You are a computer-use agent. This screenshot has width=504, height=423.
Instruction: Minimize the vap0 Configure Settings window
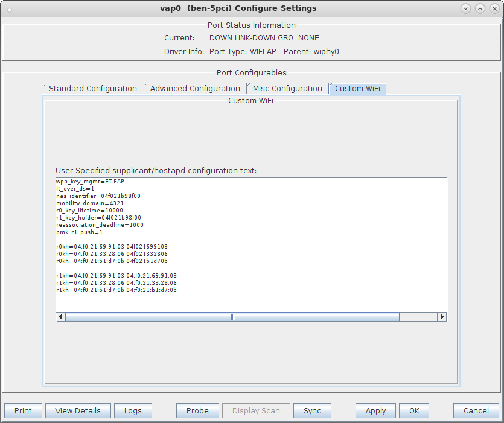click(x=465, y=8)
